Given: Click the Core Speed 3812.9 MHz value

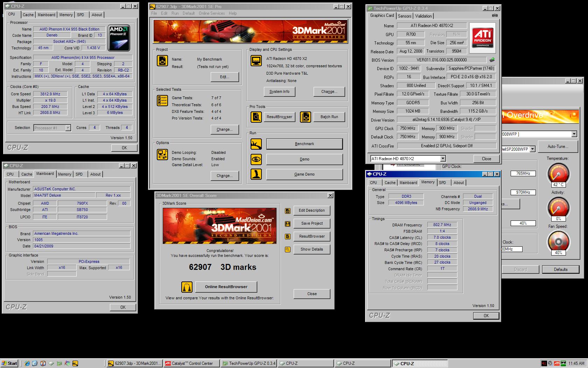Looking at the screenshot, I should tap(50, 94).
